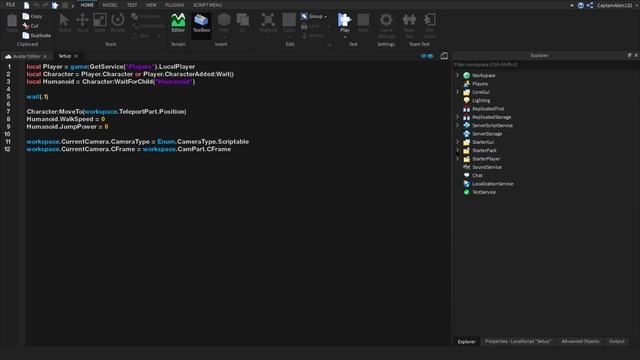This screenshot has width=640, height=360.
Task: Click the Exit Game icon
Action: [x=429, y=25]
